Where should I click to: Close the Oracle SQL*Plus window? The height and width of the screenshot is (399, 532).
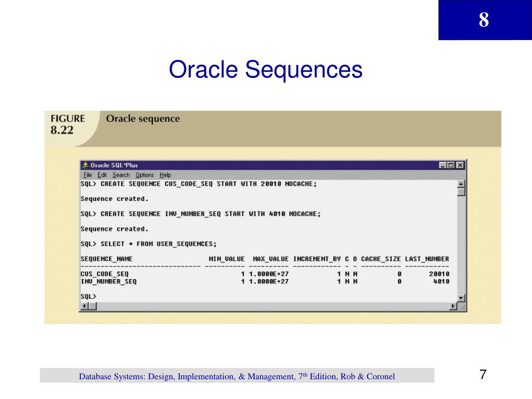[x=460, y=165]
